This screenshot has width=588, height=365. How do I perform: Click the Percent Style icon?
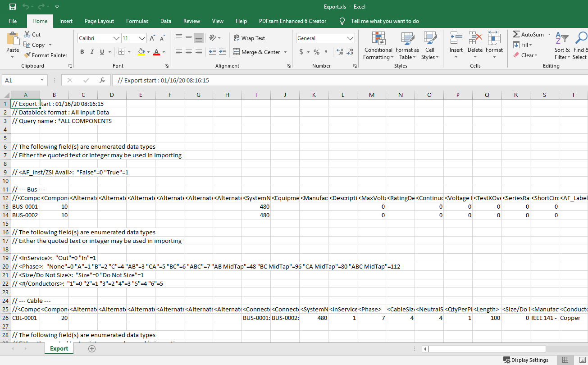[316, 52]
